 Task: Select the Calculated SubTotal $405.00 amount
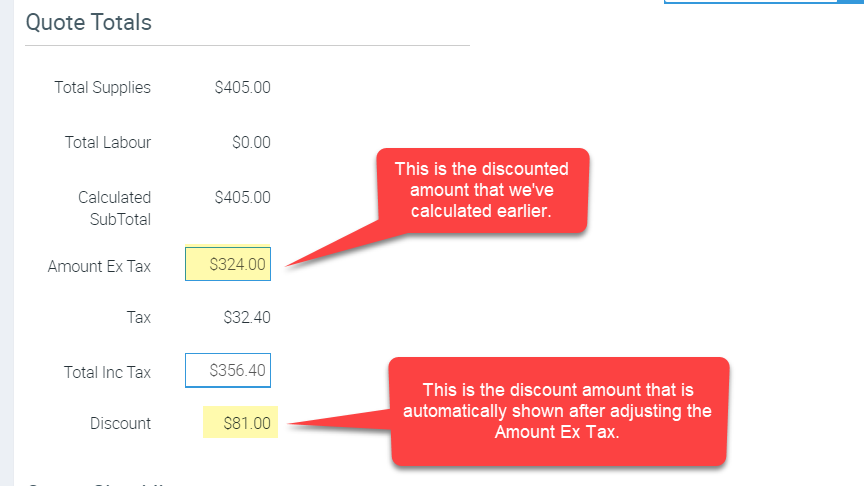(x=242, y=197)
